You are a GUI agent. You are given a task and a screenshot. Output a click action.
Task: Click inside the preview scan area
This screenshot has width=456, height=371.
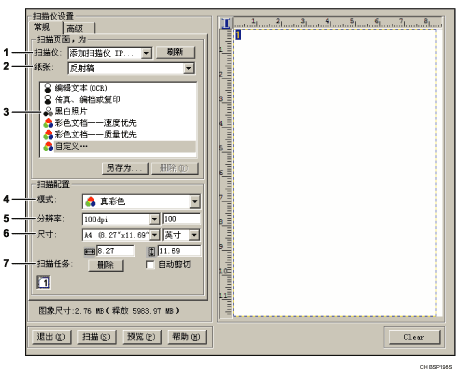(335, 173)
